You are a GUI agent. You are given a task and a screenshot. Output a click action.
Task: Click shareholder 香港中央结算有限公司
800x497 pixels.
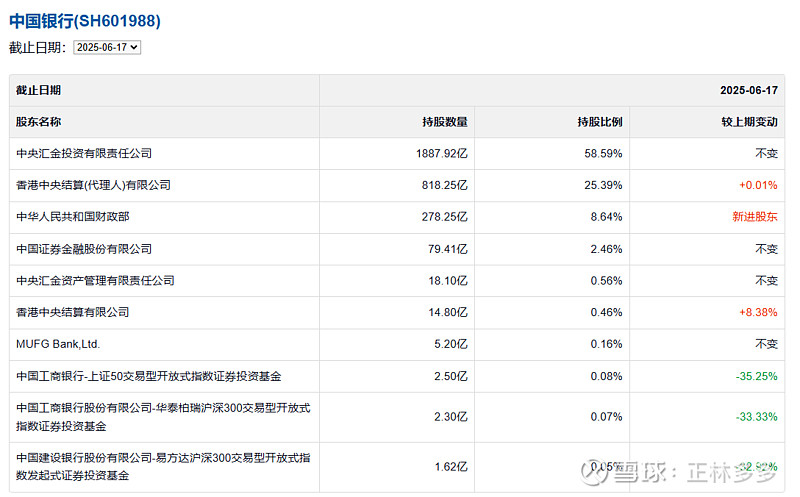point(72,312)
